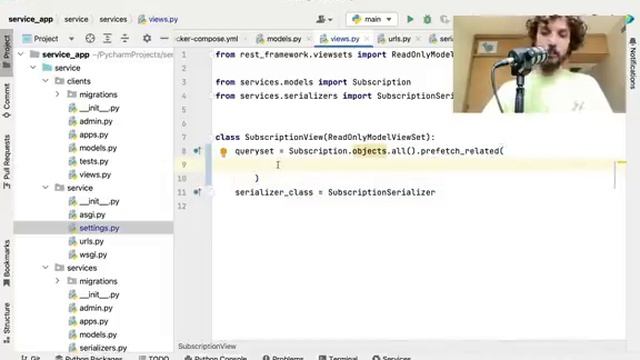
Task: Click breadcrumb service_app in navigation bar
Action: pyautogui.click(x=31, y=19)
